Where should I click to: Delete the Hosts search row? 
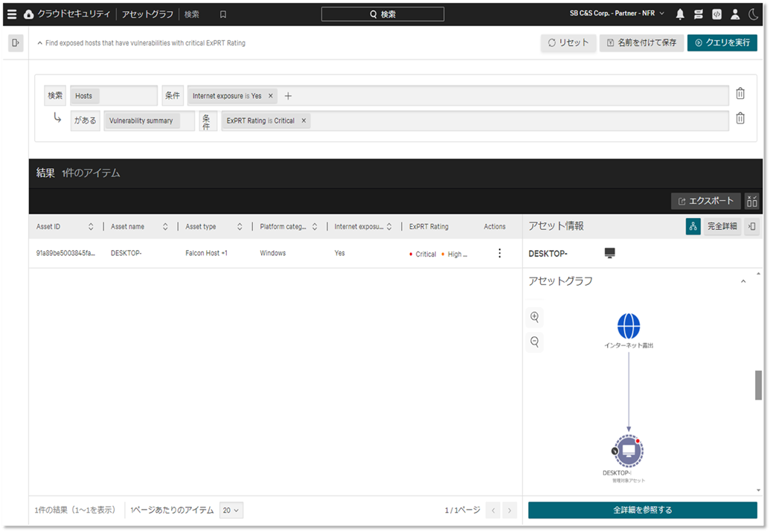point(740,94)
